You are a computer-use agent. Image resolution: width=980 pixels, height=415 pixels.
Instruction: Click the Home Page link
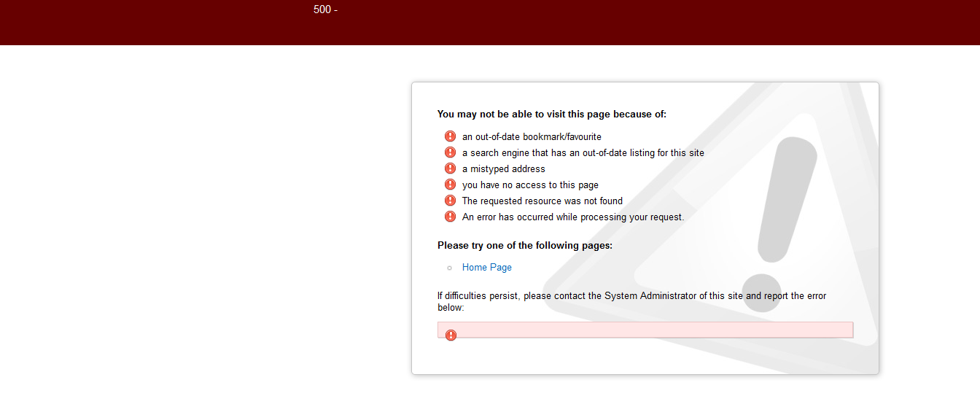pyautogui.click(x=487, y=268)
